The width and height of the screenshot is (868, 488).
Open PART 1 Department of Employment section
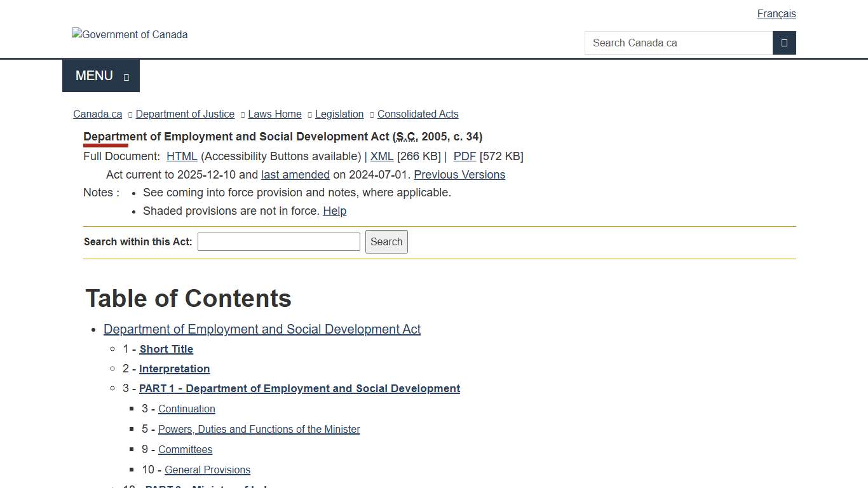(x=299, y=388)
